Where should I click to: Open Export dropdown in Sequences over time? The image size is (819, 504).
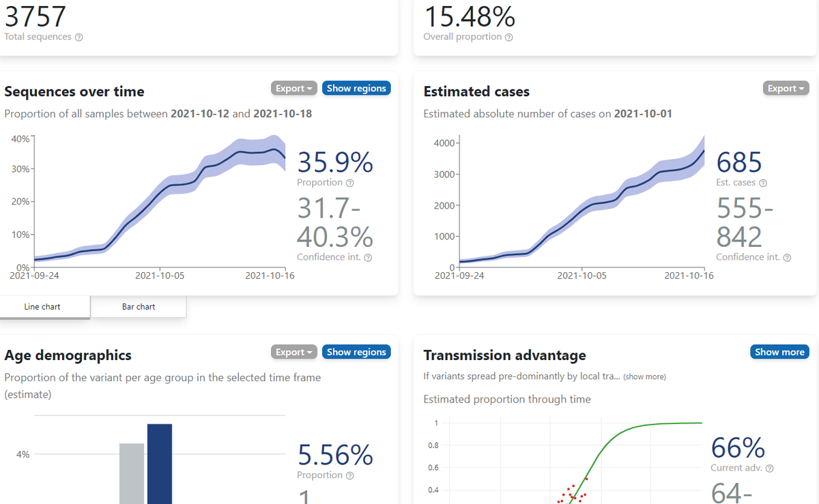click(294, 88)
